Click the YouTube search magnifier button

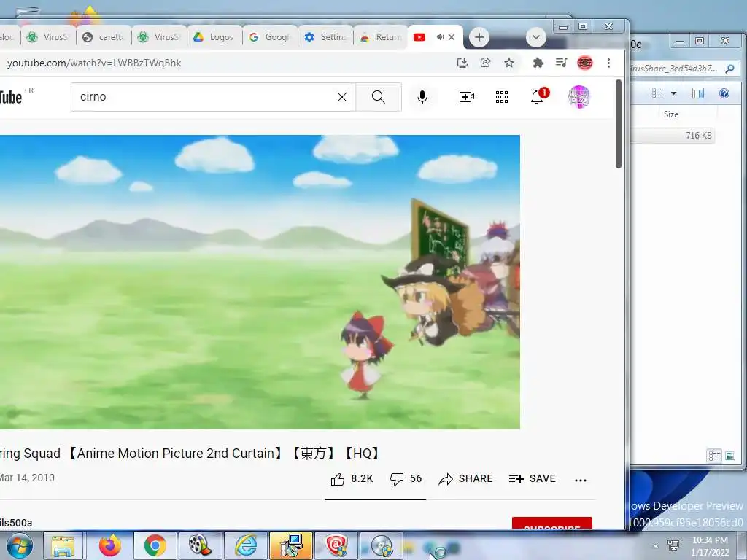(379, 97)
